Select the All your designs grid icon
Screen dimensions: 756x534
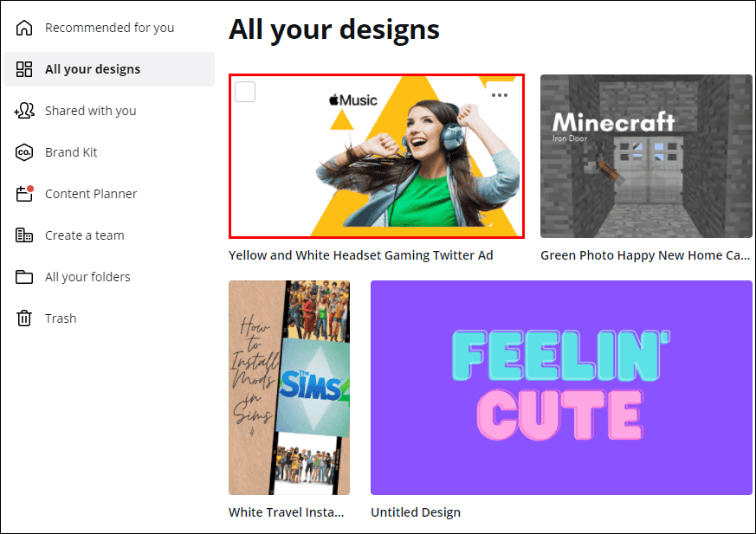pos(26,68)
